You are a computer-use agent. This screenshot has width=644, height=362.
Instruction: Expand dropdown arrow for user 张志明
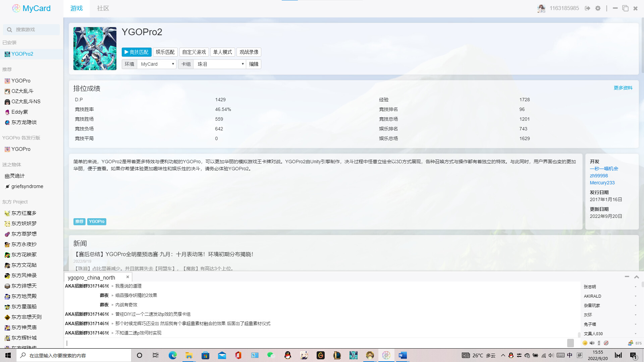click(636, 287)
